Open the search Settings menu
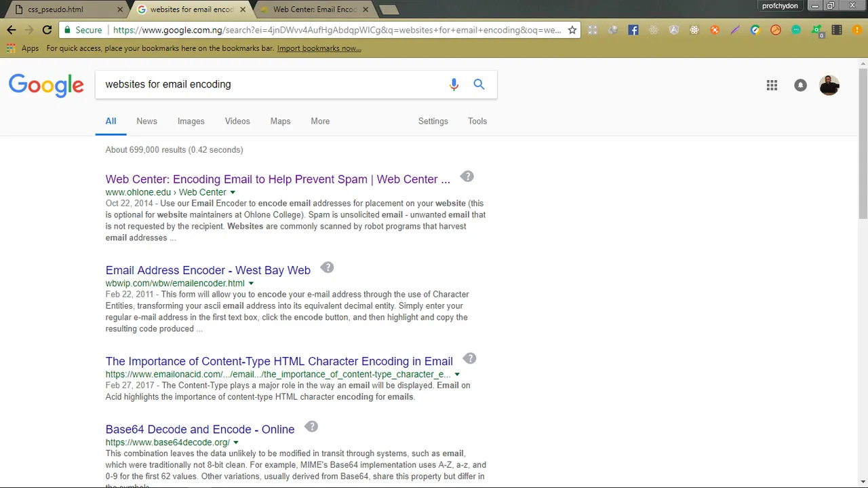 [433, 121]
